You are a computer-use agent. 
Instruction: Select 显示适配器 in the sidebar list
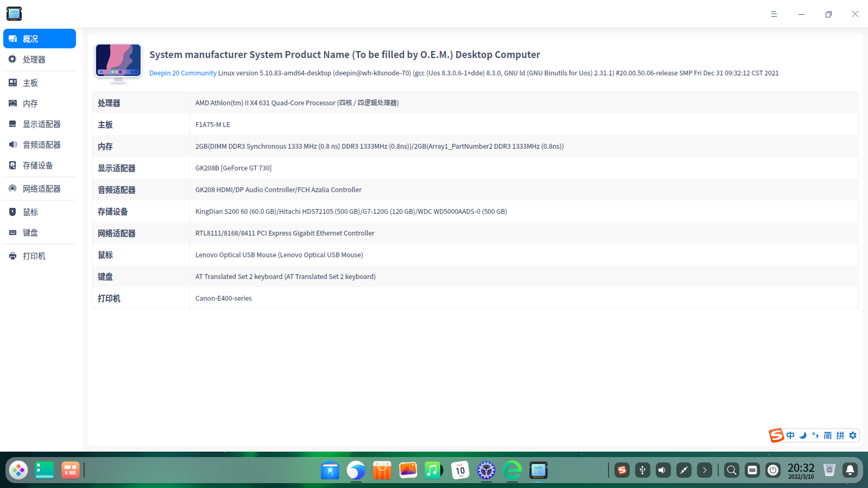pos(40,124)
